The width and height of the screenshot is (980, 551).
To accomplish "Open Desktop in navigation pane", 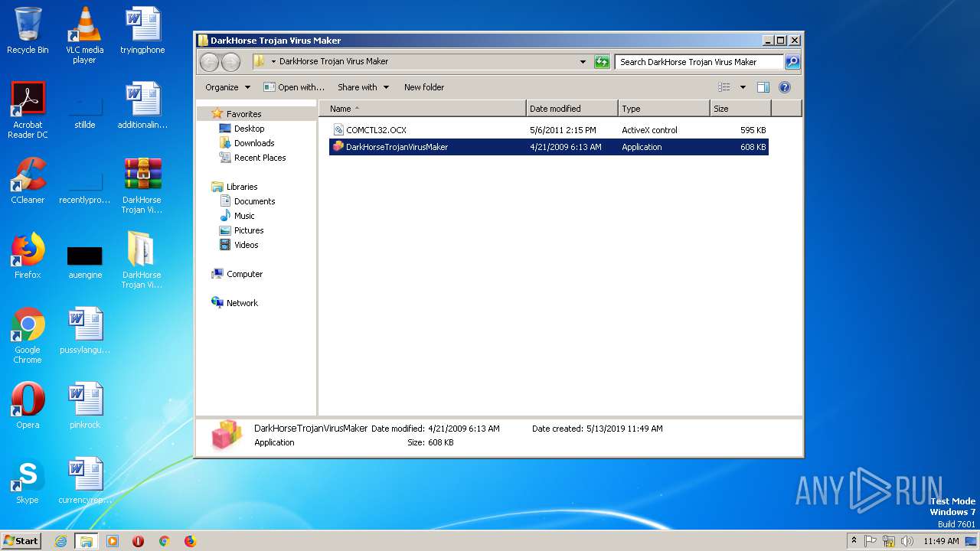I will point(242,129).
